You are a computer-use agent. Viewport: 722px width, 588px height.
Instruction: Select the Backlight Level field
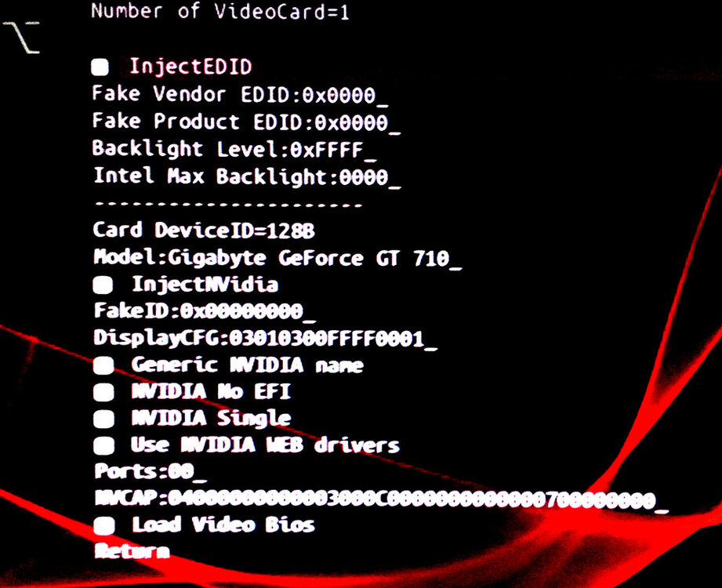pyautogui.click(x=234, y=149)
